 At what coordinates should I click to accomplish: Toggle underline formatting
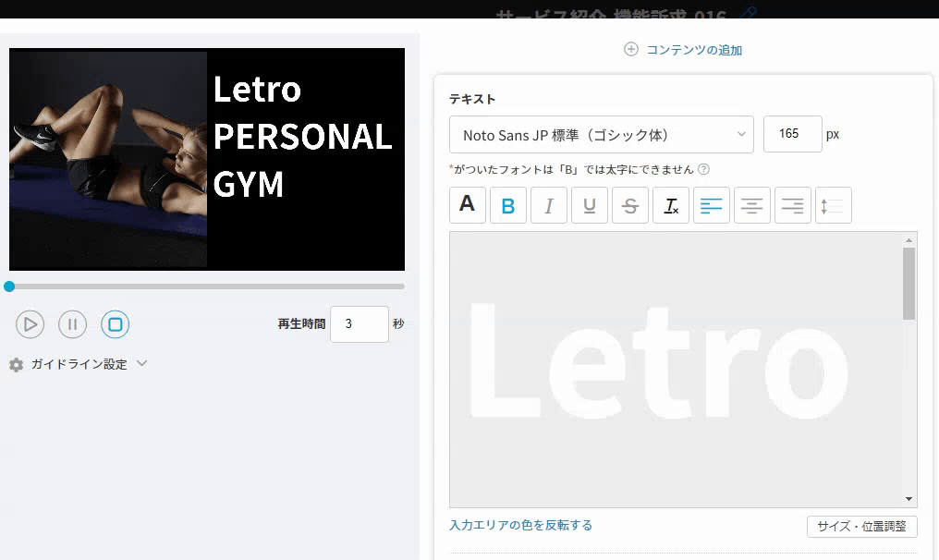point(590,205)
